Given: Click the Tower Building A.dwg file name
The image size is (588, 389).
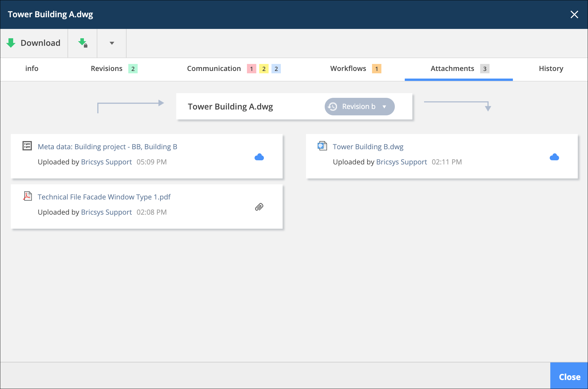Looking at the screenshot, I should pyautogui.click(x=230, y=107).
